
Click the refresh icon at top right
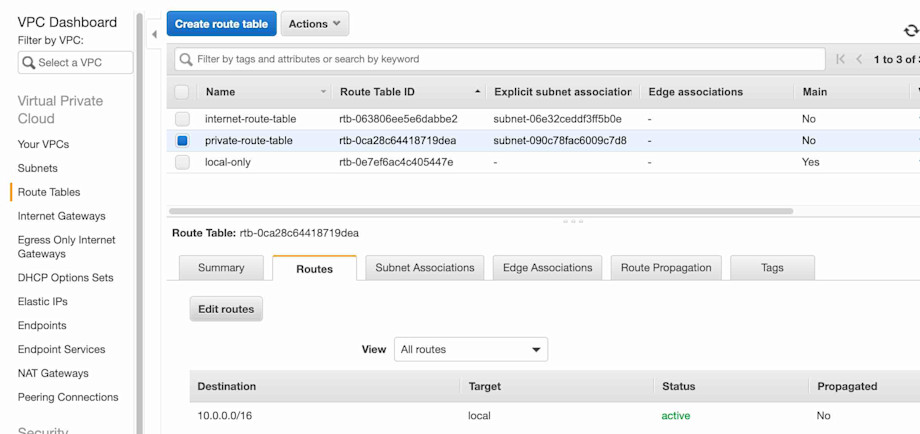(x=911, y=30)
